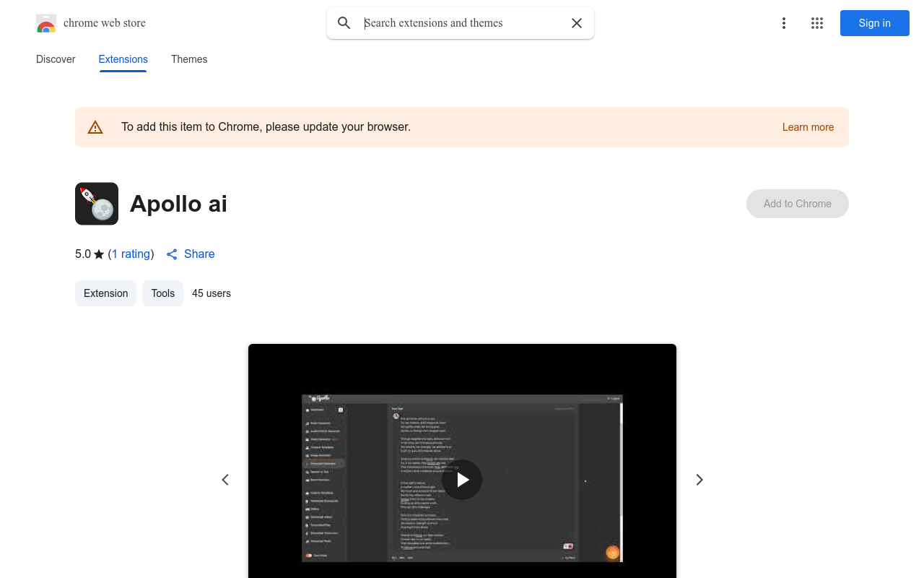The image size is (924, 578).
Task: Go to the previous screenshot slide
Action: 225,480
